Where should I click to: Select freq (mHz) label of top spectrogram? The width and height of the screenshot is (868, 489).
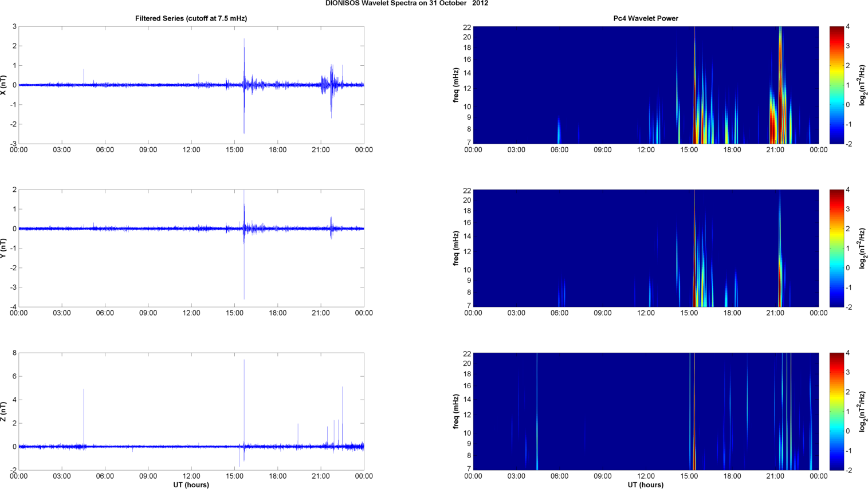456,85
